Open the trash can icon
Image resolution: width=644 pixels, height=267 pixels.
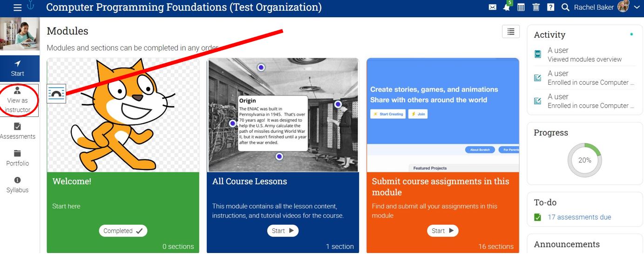tap(536, 7)
